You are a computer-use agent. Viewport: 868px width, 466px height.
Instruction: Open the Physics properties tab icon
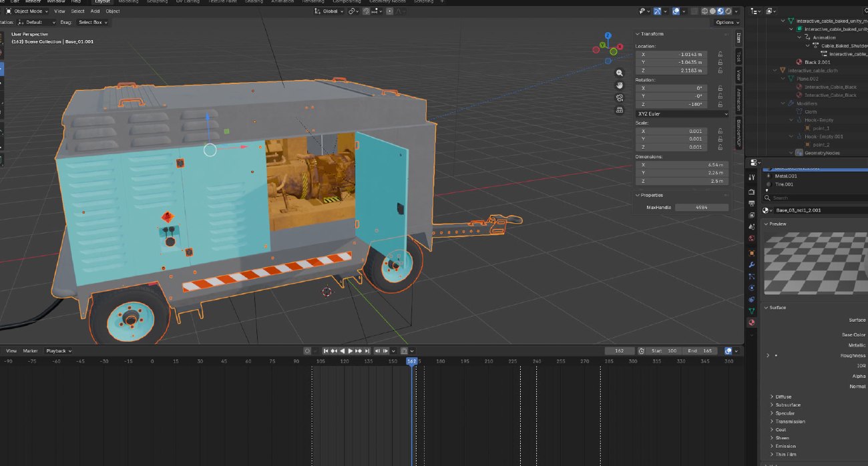pos(751,288)
